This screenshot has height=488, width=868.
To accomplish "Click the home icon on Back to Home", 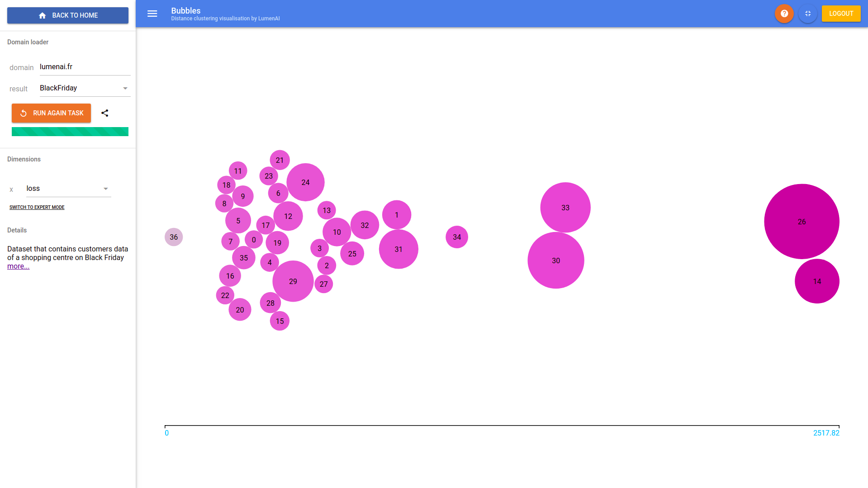I will point(43,15).
